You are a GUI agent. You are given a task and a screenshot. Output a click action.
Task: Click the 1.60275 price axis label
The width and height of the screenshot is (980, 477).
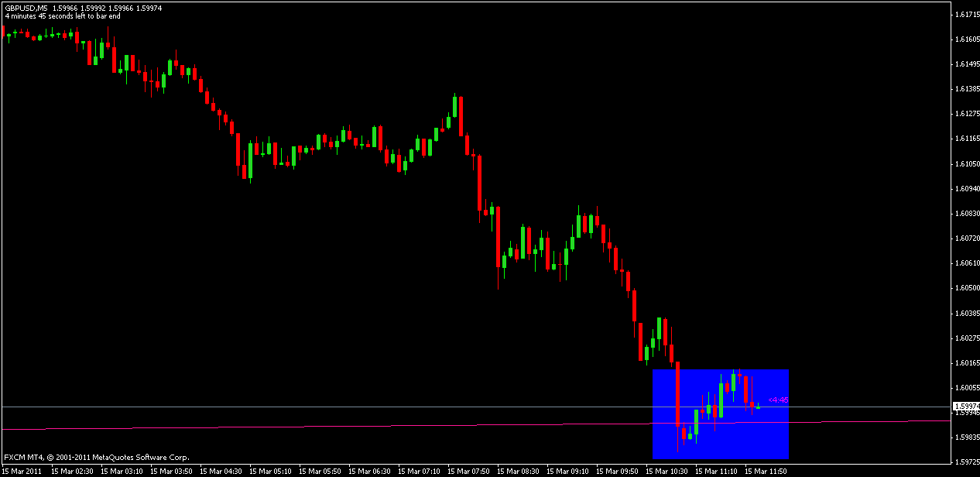click(x=964, y=338)
